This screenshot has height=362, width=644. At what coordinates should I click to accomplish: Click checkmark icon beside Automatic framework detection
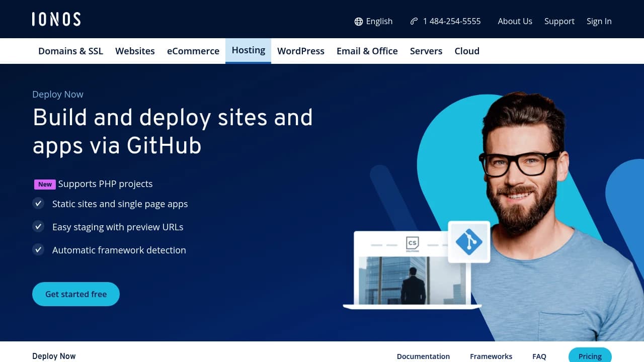[38, 249]
